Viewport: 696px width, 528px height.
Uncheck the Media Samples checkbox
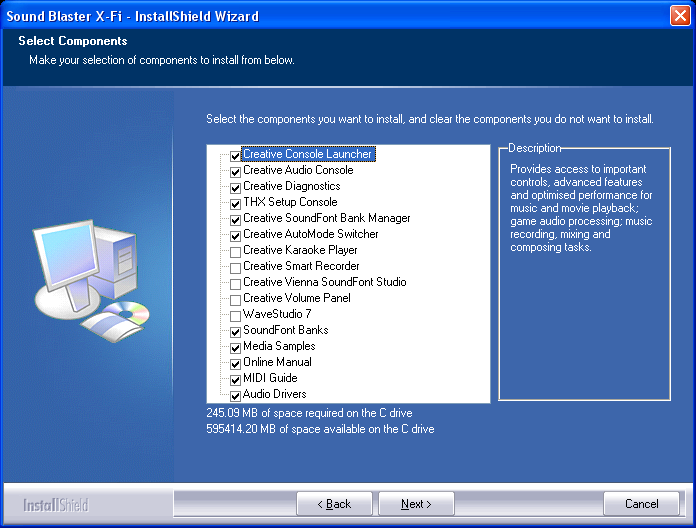(235, 348)
